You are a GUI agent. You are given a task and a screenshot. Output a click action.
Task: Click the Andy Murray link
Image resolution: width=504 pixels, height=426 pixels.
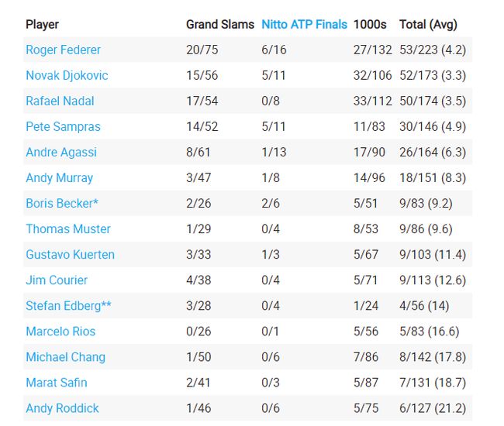point(59,178)
